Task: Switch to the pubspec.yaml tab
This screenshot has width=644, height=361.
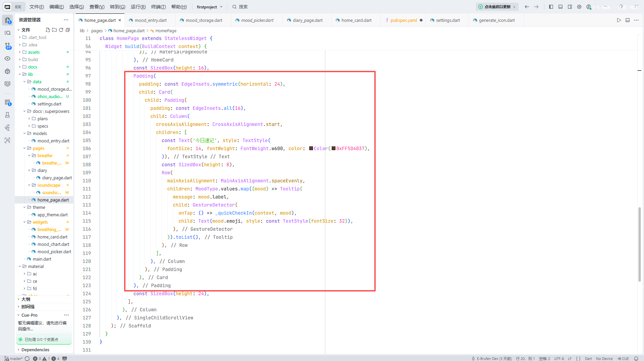Action: click(x=404, y=20)
